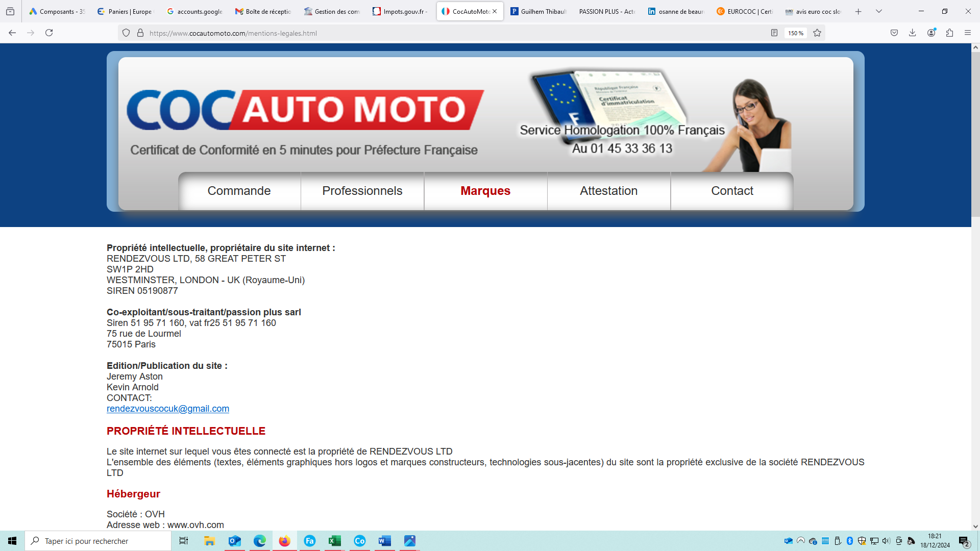Viewport: 980px width, 551px height.
Task: Bookmark this page with star icon
Action: point(817,33)
